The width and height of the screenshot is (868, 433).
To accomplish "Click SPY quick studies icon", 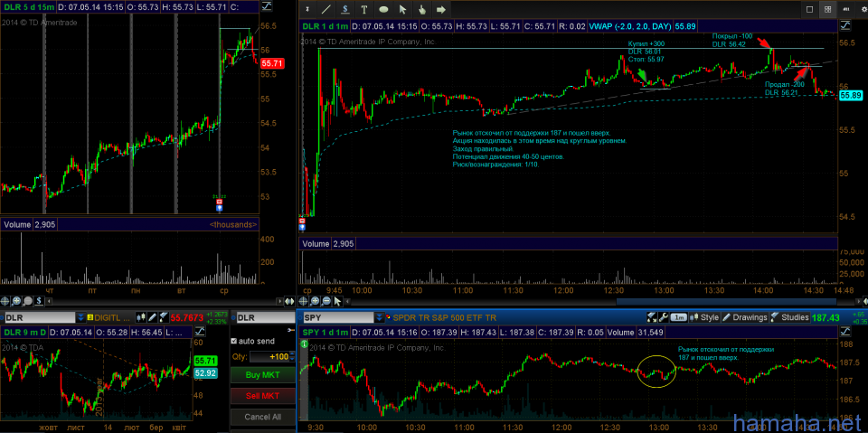I will 652,317.
